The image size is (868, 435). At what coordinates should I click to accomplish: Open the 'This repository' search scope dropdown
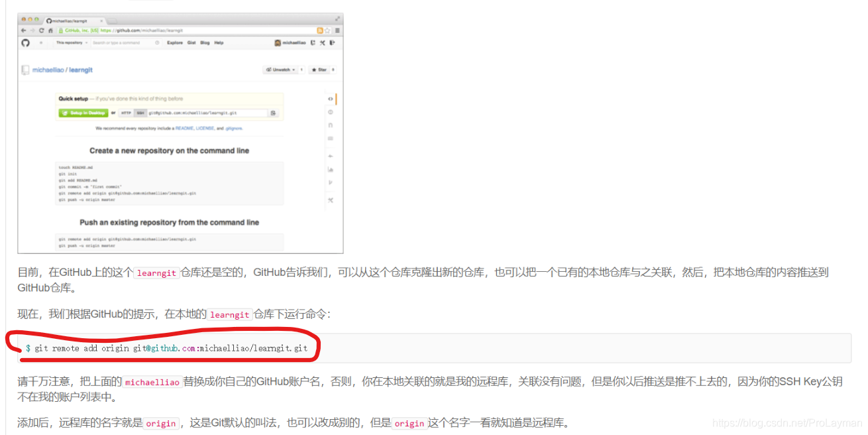point(72,42)
